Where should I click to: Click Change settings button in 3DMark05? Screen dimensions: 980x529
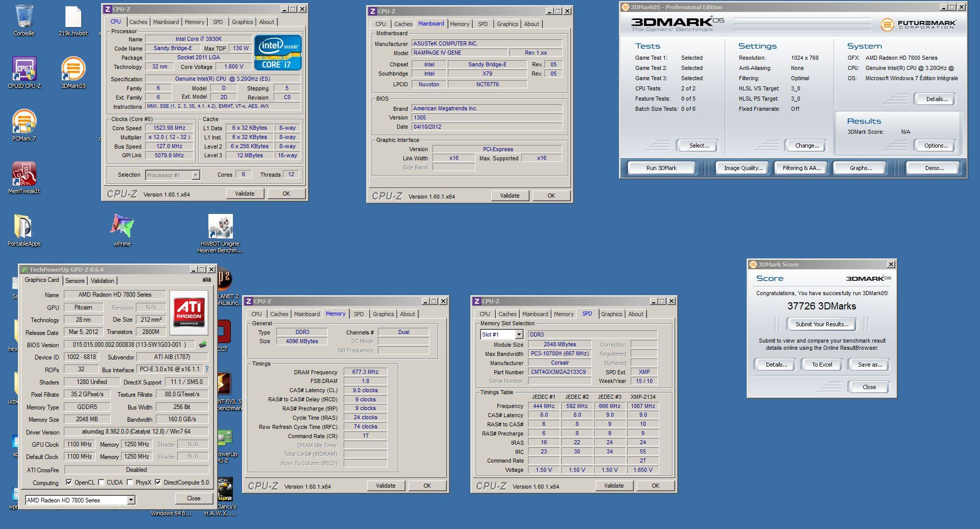click(x=807, y=146)
